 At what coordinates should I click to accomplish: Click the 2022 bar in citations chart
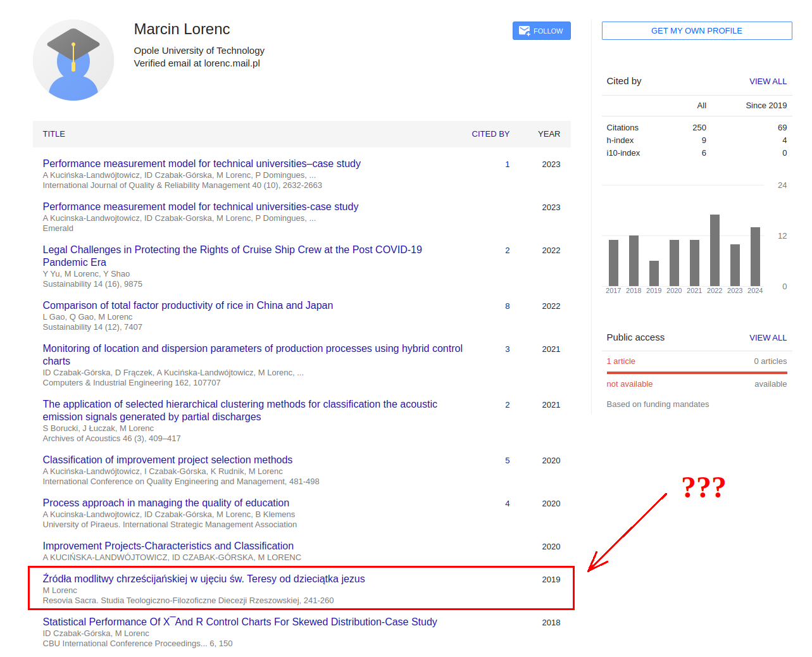(715, 251)
